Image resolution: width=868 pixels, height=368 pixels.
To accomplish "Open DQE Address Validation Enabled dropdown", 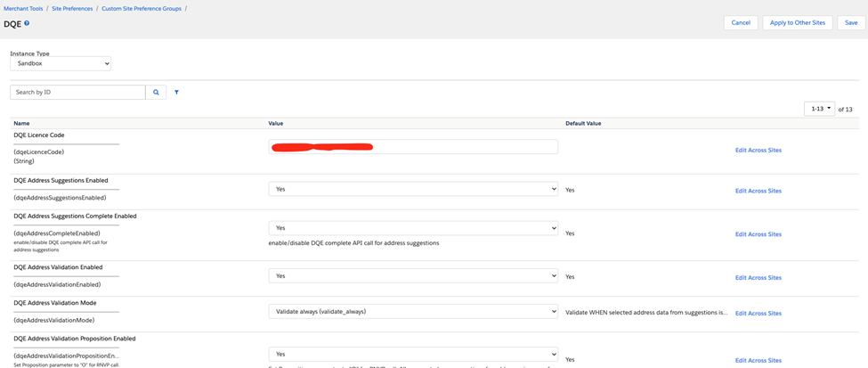I will (x=413, y=276).
